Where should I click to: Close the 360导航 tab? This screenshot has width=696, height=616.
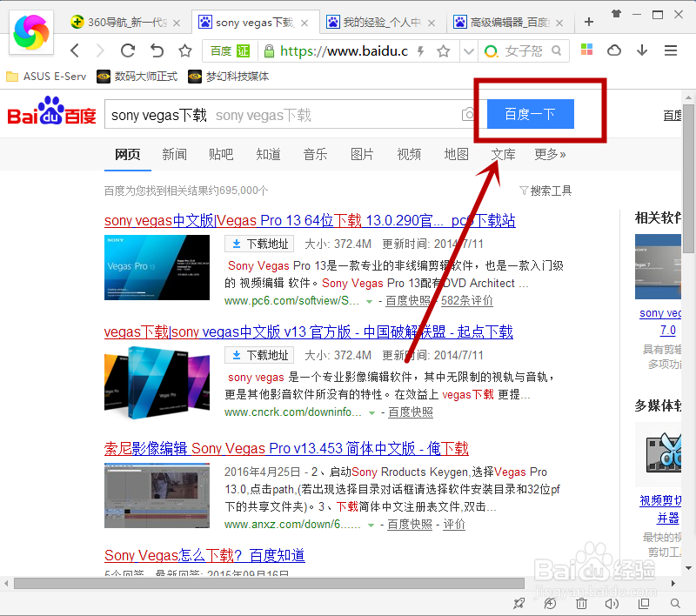tap(177, 23)
